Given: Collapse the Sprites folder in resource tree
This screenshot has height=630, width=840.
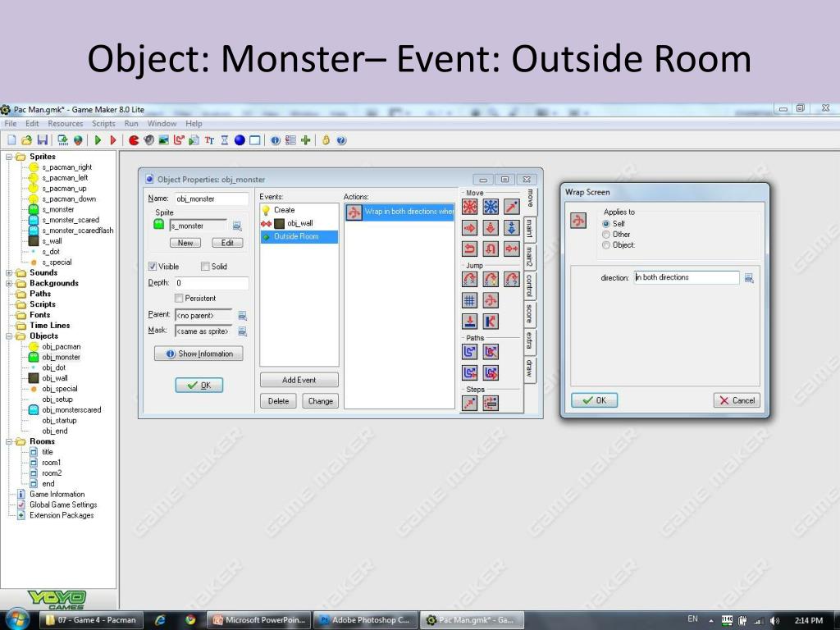Looking at the screenshot, I should (9, 157).
